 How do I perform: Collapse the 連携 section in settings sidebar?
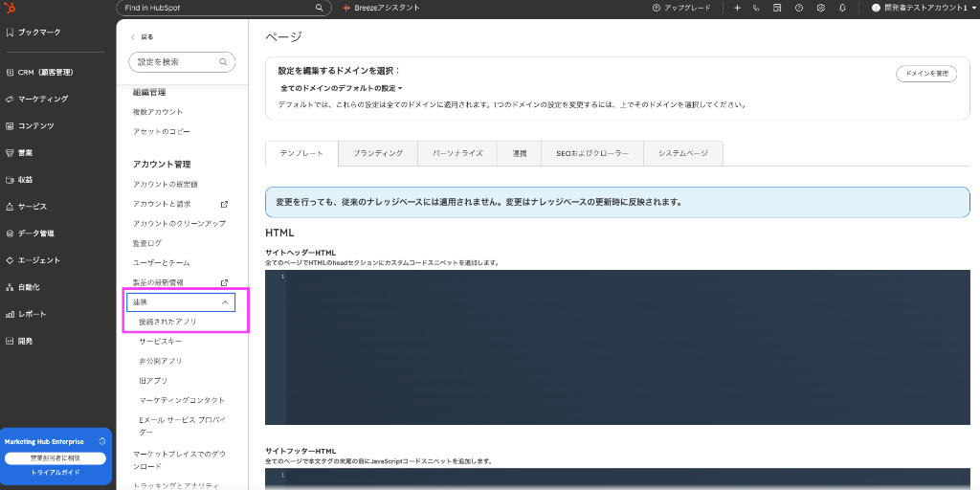181,302
